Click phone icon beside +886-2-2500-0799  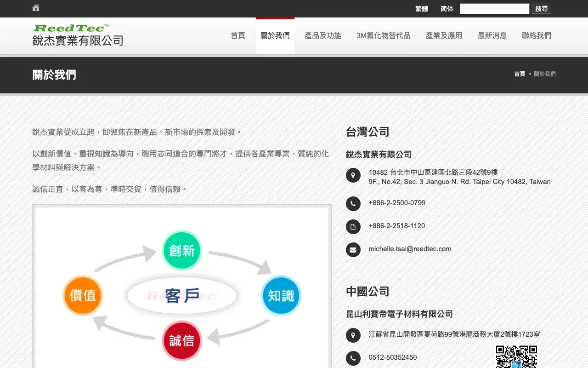coord(353,203)
